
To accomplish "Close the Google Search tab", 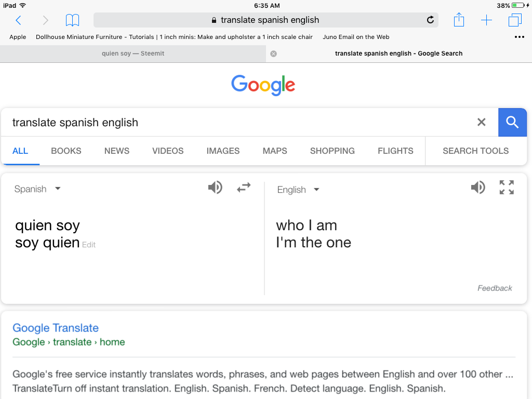I will 273,54.
